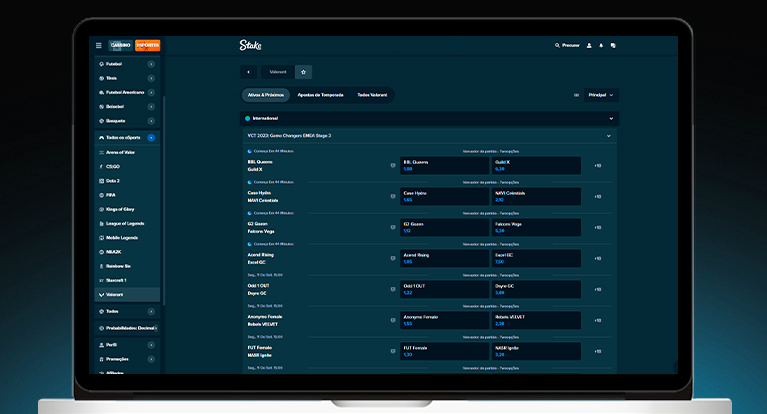
Task: Favorite Valorant with the star icon
Action: pos(303,72)
